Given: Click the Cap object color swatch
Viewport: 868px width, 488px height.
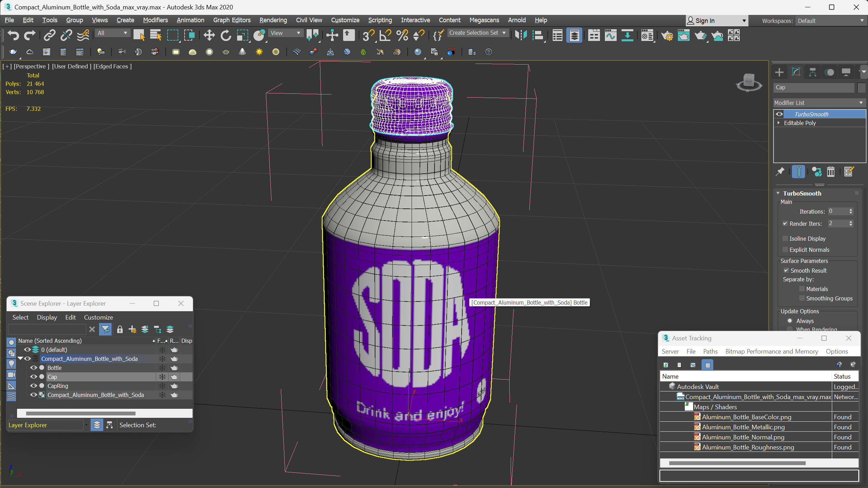Looking at the screenshot, I should (861, 88).
